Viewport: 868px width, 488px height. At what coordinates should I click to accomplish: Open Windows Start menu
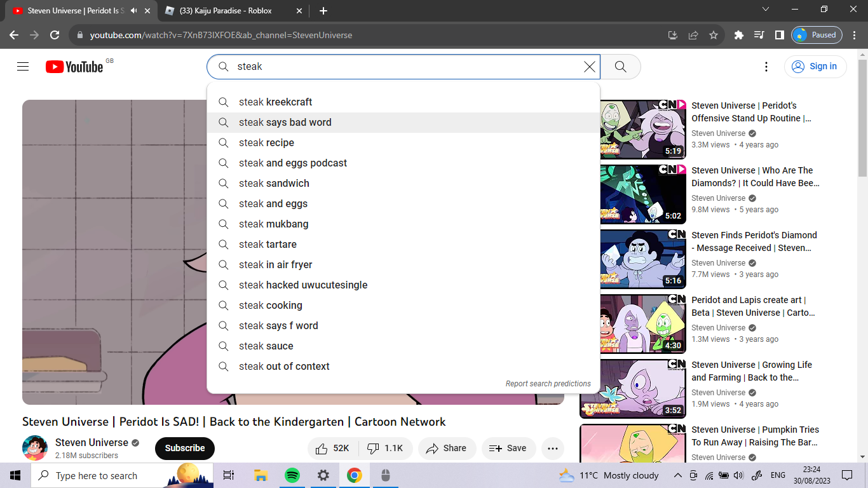pyautogui.click(x=15, y=475)
